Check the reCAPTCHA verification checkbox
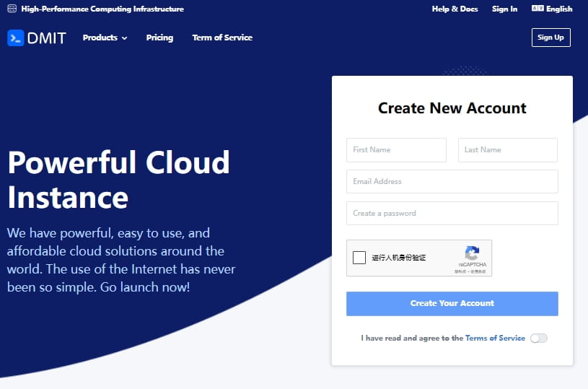 (x=359, y=258)
